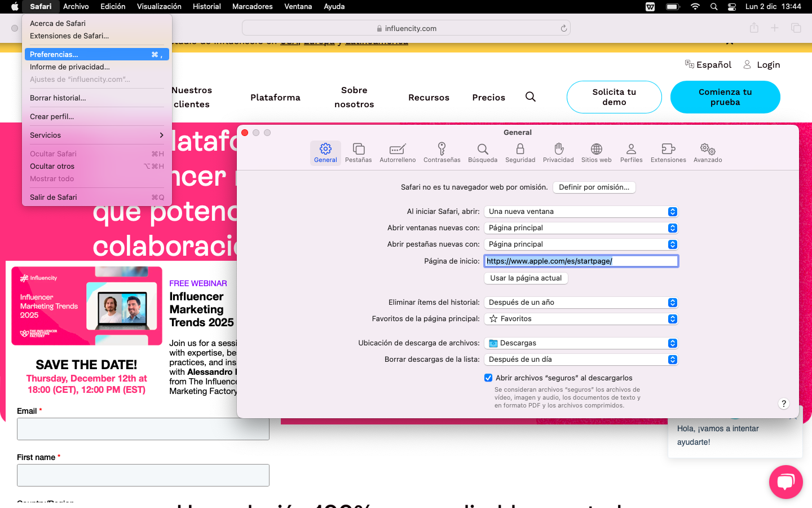Open the Precios website link

pyautogui.click(x=489, y=97)
